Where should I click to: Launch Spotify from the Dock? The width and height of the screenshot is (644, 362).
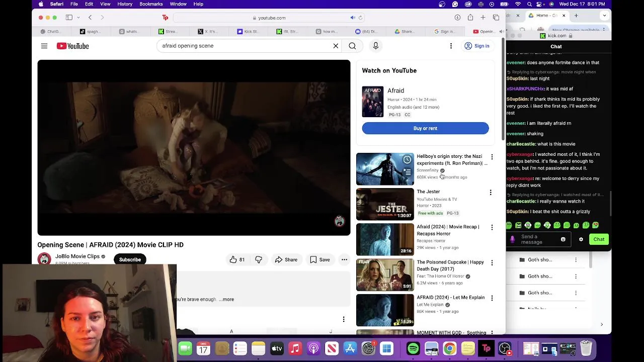click(413, 348)
